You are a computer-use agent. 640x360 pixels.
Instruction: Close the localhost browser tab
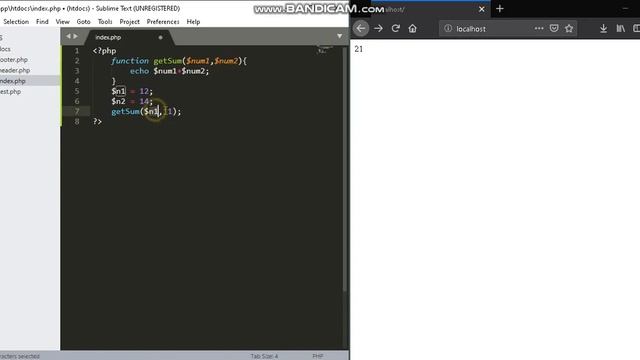point(482,9)
